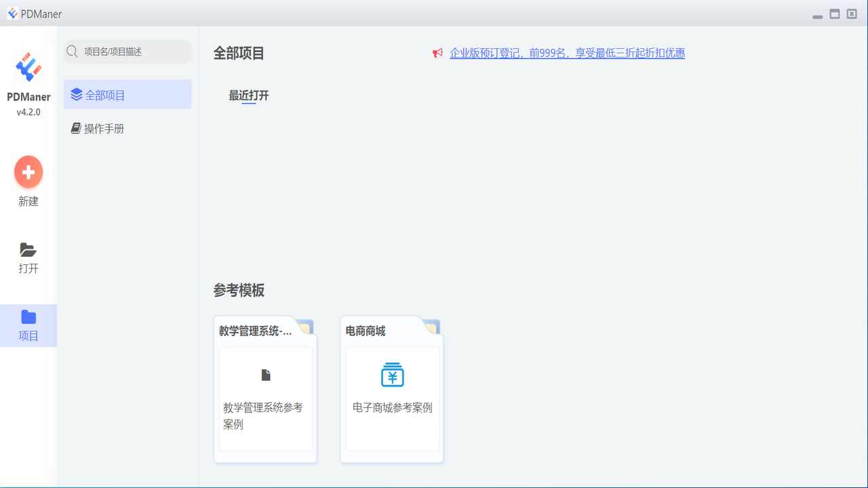Viewport: 868px width, 488px height.
Task: Click the magnifier icon in search box
Action: click(x=71, y=52)
